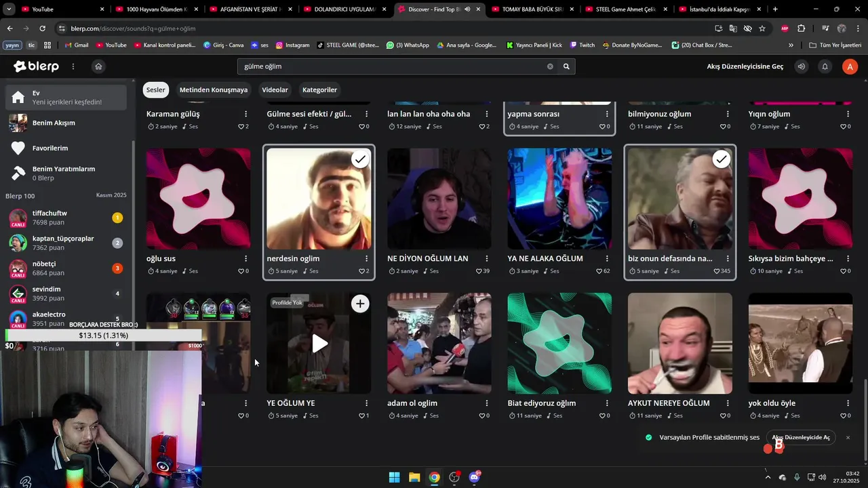Click Akış Düzenleyicide Aç button
The width and height of the screenshot is (868, 488).
(801, 437)
